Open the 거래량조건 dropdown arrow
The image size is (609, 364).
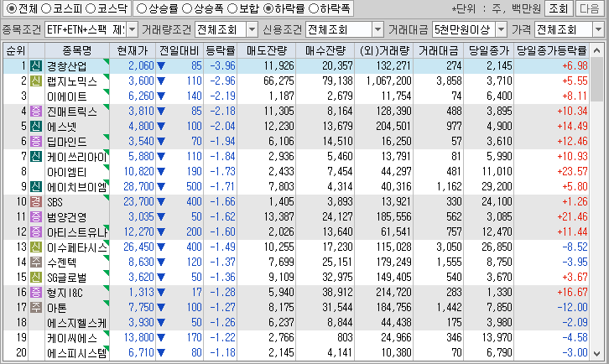click(x=252, y=29)
